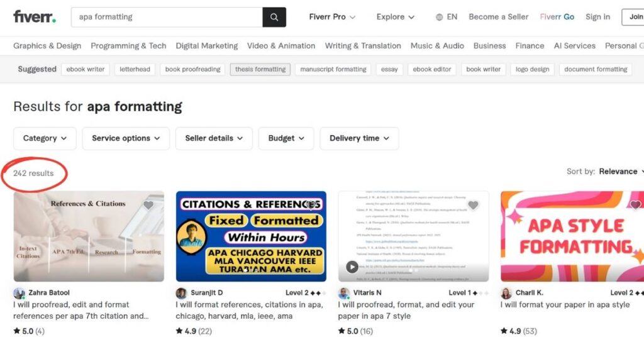Click the Fiverr logo
Viewport: 644px width, 337px height.
35,17
